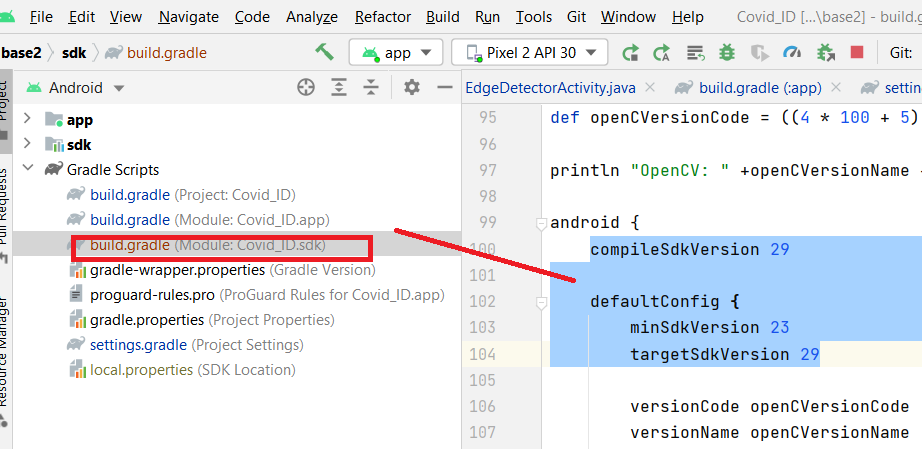Collapse the Gradle Scripts node

coord(27,170)
